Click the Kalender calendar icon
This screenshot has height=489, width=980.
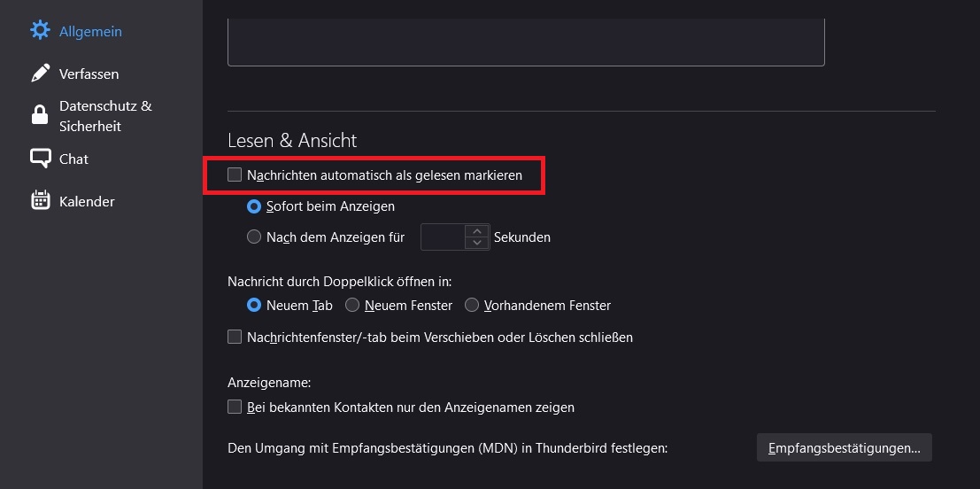click(x=40, y=201)
